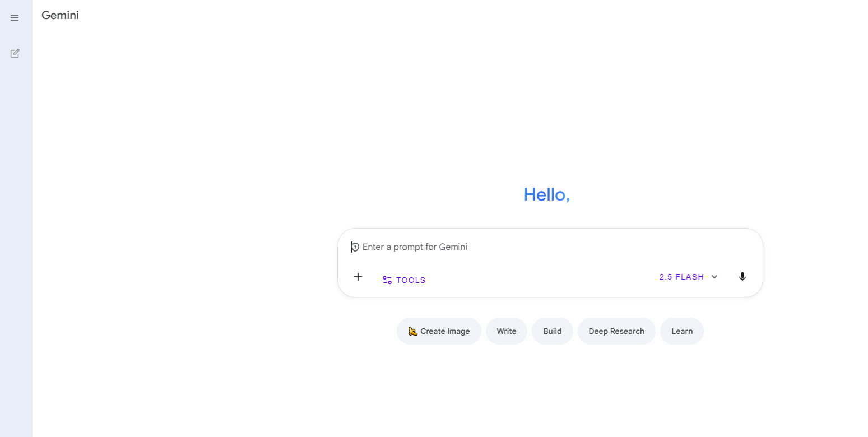Start a new chat with the compose icon
The height and width of the screenshot is (437, 868).
[15, 54]
